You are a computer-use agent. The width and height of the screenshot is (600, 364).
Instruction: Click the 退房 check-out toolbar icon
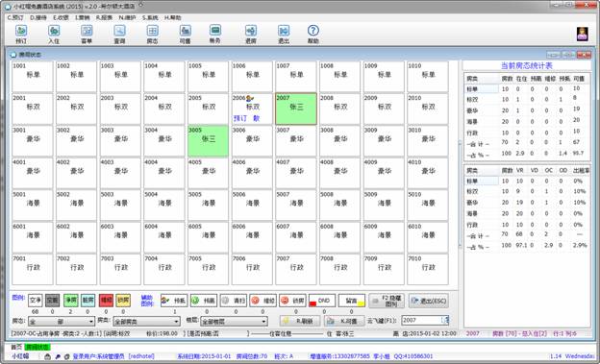coord(251,31)
